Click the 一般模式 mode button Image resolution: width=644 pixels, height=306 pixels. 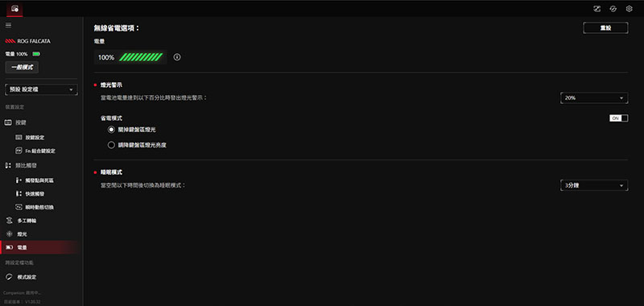pyautogui.click(x=22, y=68)
